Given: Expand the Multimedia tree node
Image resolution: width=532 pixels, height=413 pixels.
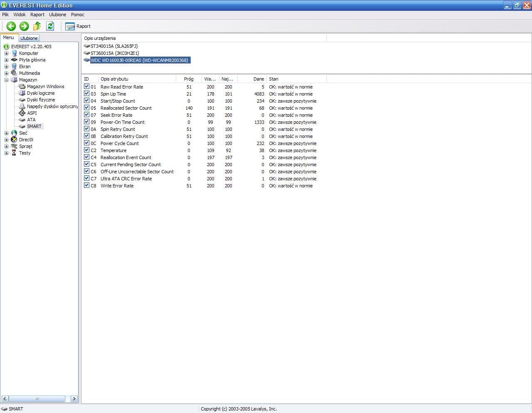Looking at the screenshot, I should [x=6, y=73].
